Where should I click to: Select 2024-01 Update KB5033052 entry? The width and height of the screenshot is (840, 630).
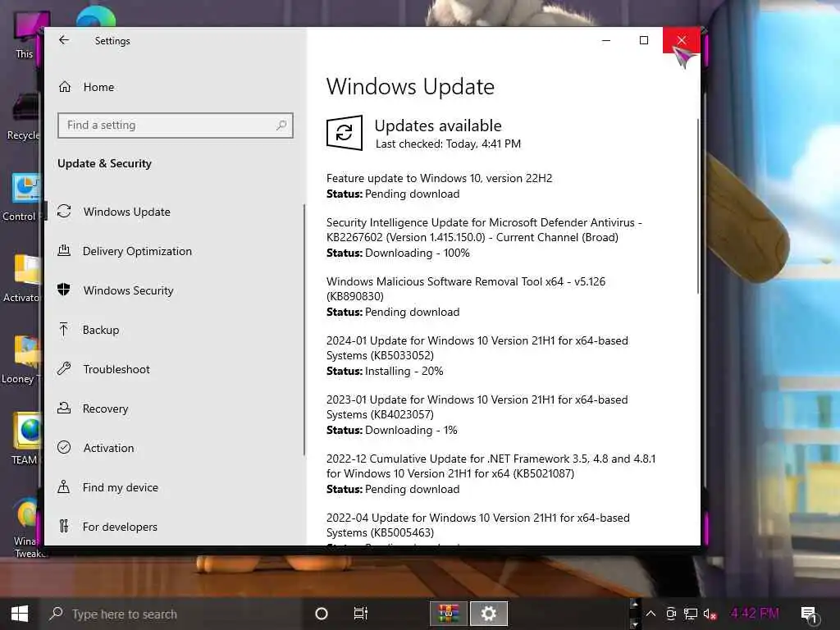pyautogui.click(x=477, y=348)
